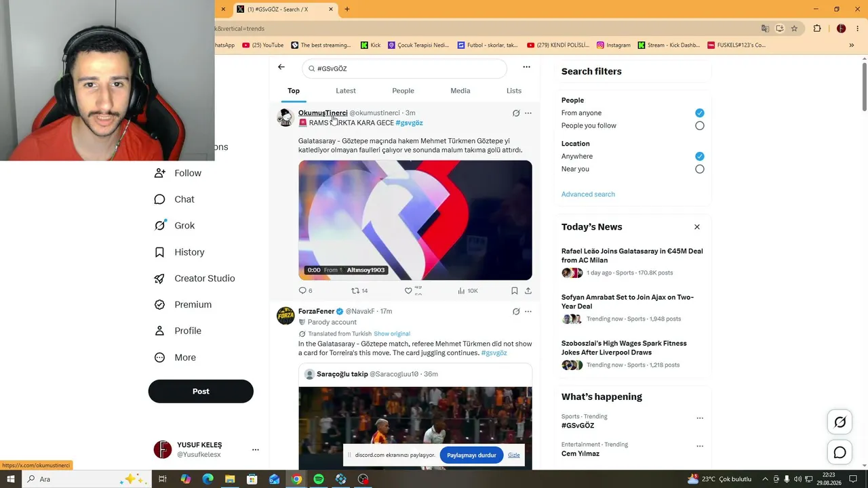Ask Grok about the OkumuşTinerci post
This screenshot has width=868, height=488.
tap(516, 113)
